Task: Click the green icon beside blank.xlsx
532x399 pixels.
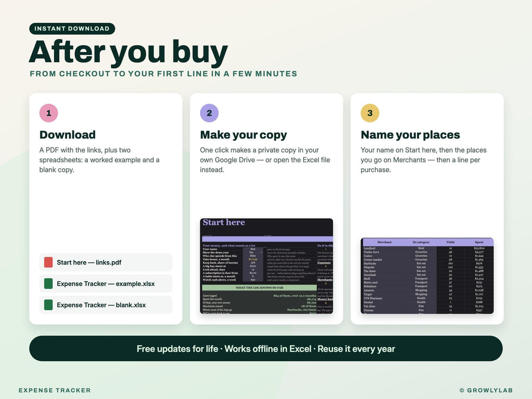Action: (48, 304)
